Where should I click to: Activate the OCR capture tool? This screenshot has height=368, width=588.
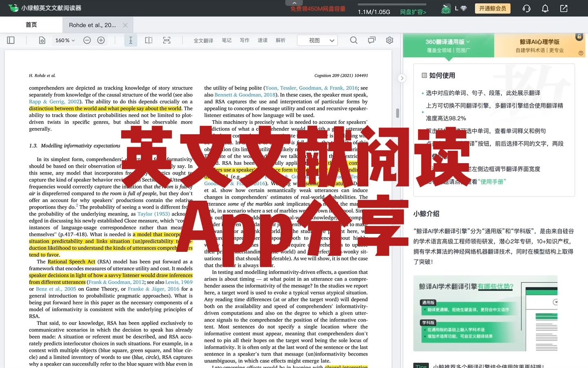(x=167, y=40)
